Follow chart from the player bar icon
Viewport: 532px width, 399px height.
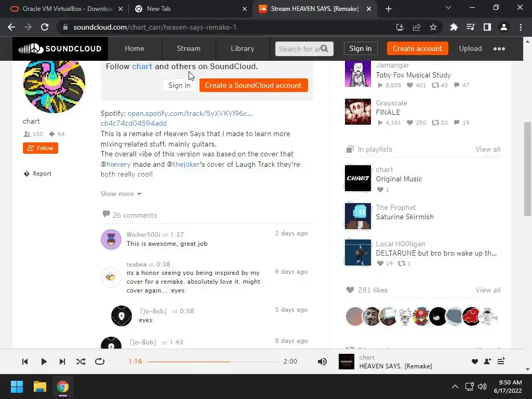pos(487,362)
